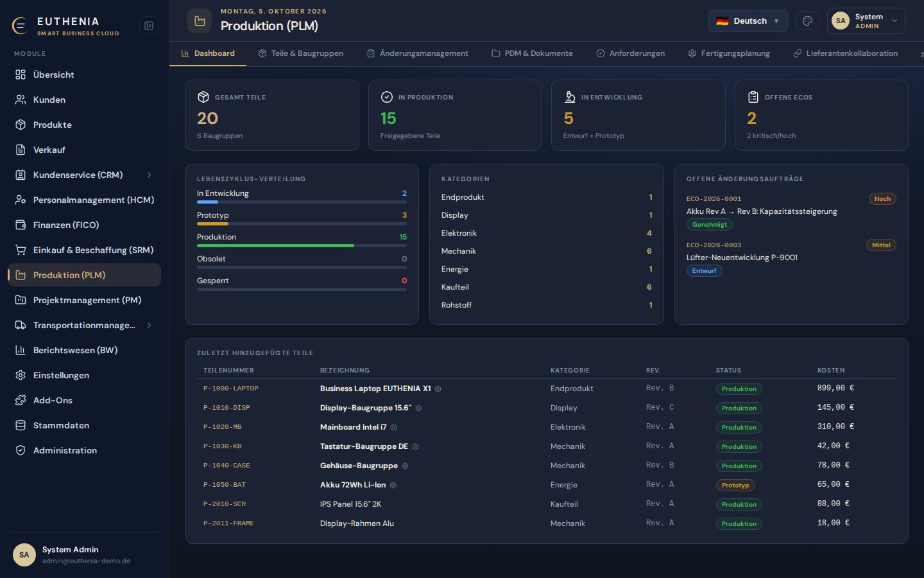Click the Entwurf status badge
This screenshot has height=578, width=924.
click(x=705, y=271)
